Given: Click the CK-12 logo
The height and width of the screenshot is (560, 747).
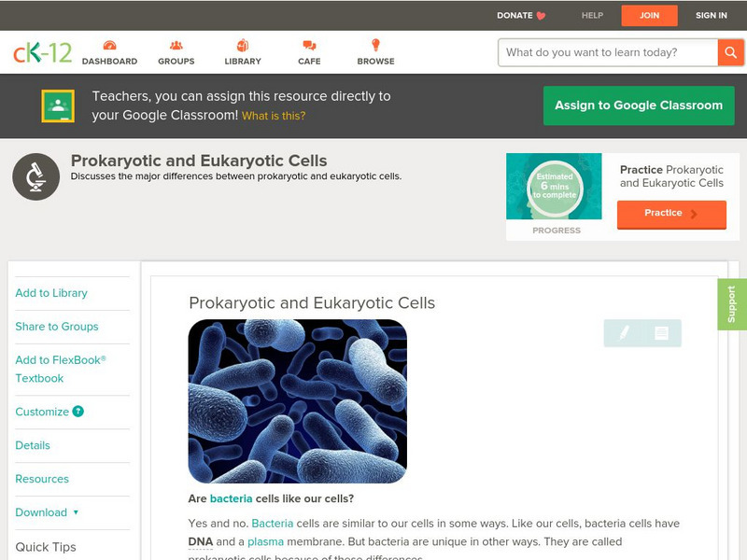Looking at the screenshot, I should tap(42, 52).
